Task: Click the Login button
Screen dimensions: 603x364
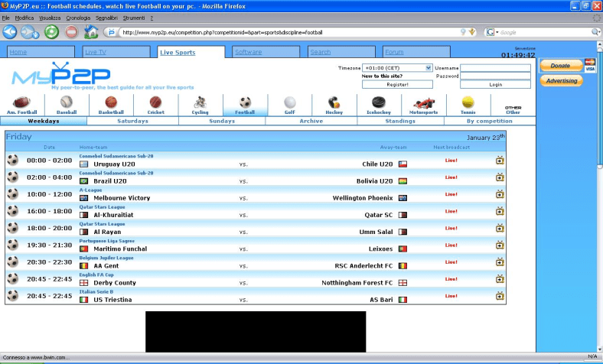Action: 495,85
